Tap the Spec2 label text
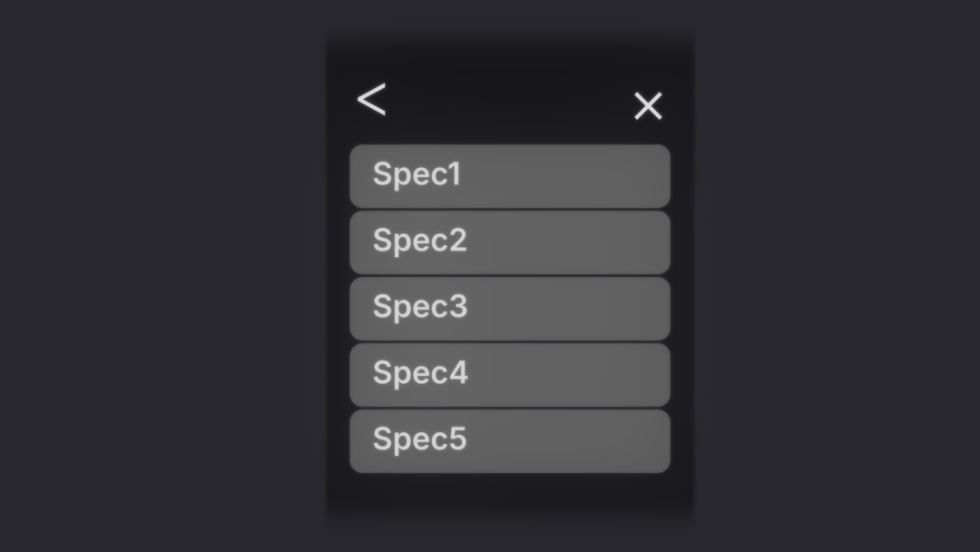The image size is (980, 552). click(x=420, y=241)
